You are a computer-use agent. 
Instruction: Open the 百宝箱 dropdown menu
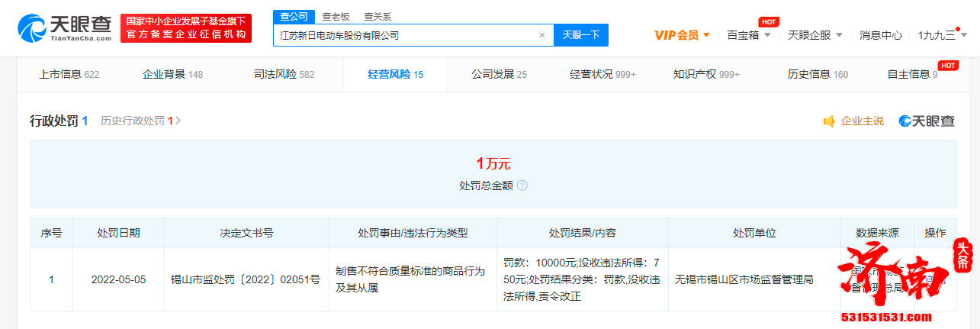[766, 35]
